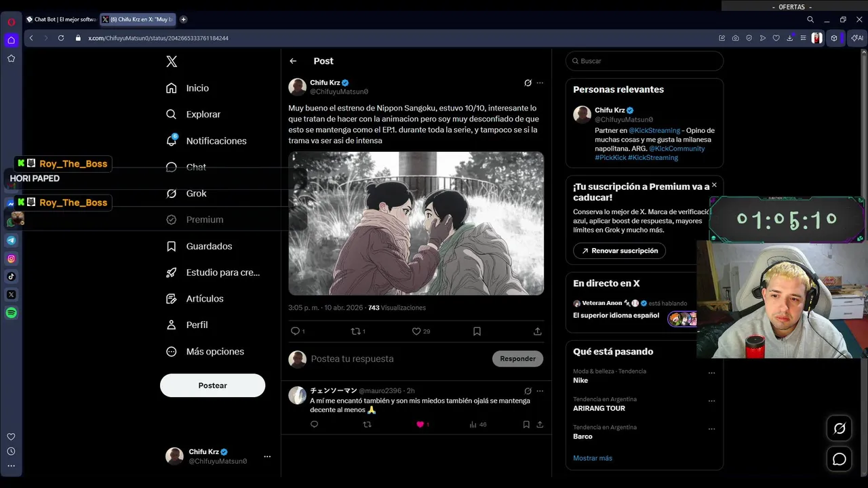
Task: Click Mostrar más under trends
Action: tap(592, 458)
